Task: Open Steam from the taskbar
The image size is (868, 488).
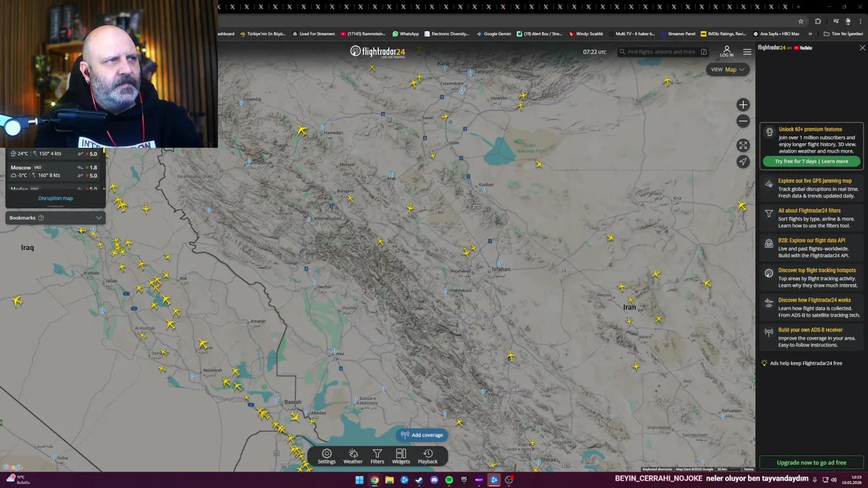Action: (x=419, y=480)
